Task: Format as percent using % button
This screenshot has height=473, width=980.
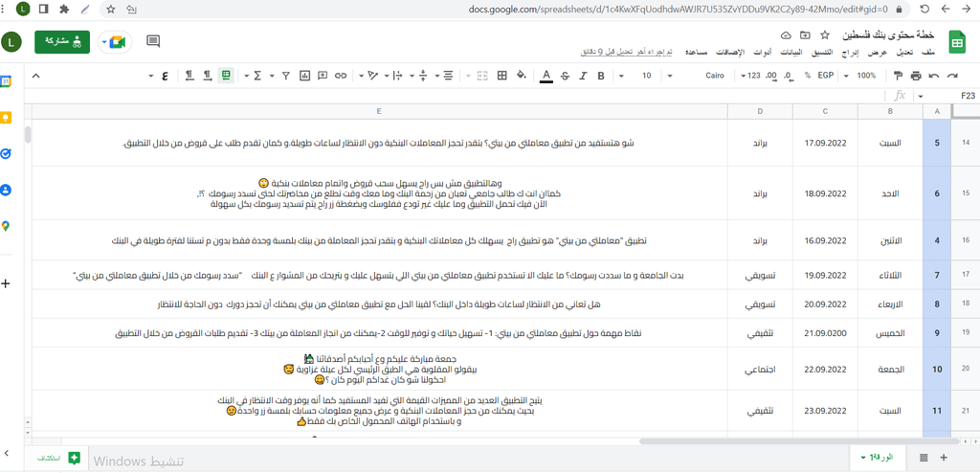Action: (808, 76)
